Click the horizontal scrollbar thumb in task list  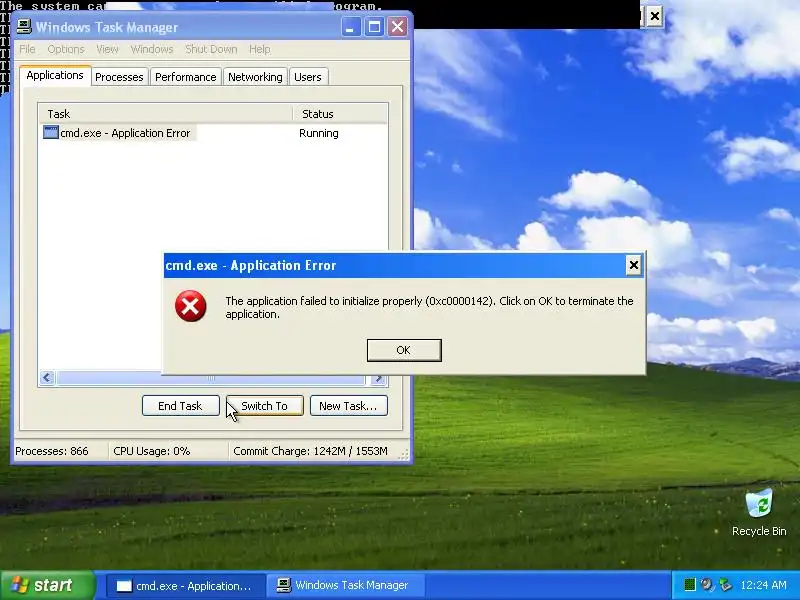tap(211, 378)
